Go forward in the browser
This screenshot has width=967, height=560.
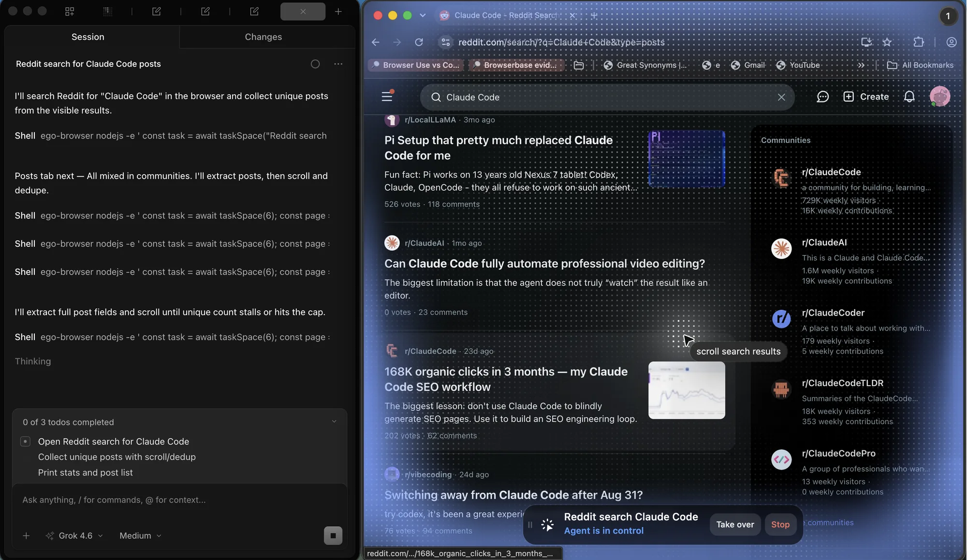397,42
